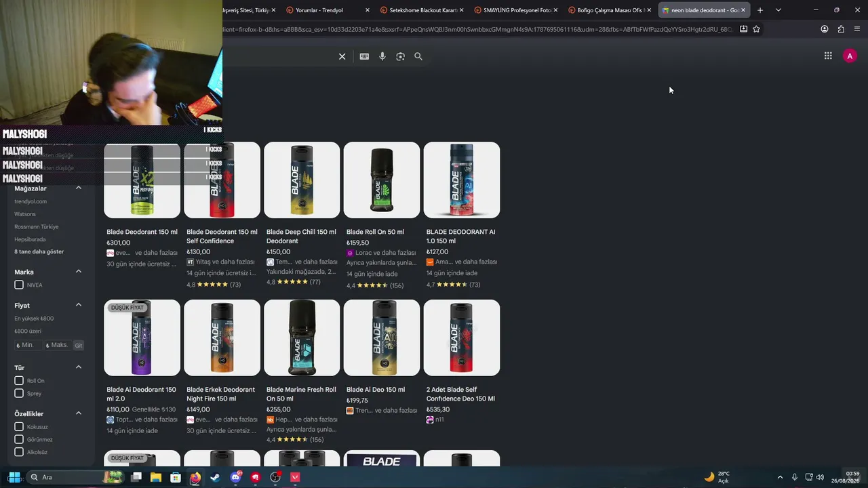Open a new browser tab
Viewport: 868px width, 488px height.
tap(760, 10)
